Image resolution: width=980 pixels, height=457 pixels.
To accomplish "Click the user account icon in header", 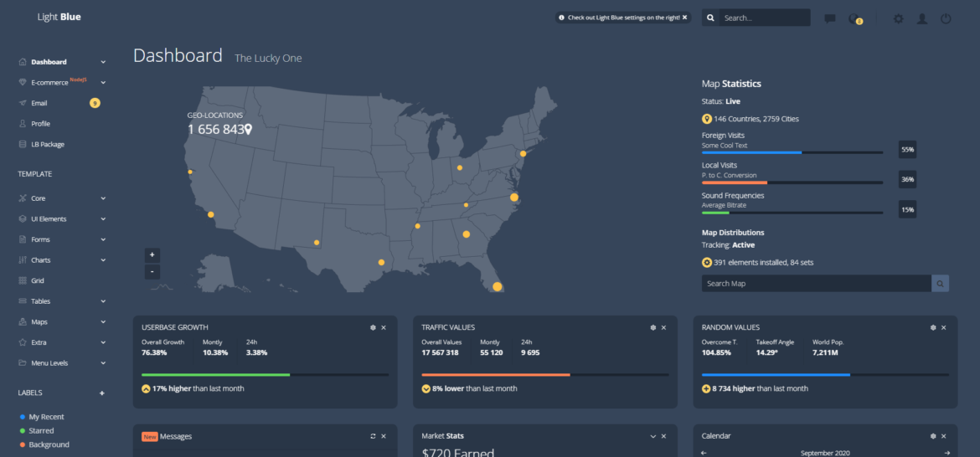I will [921, 18].
